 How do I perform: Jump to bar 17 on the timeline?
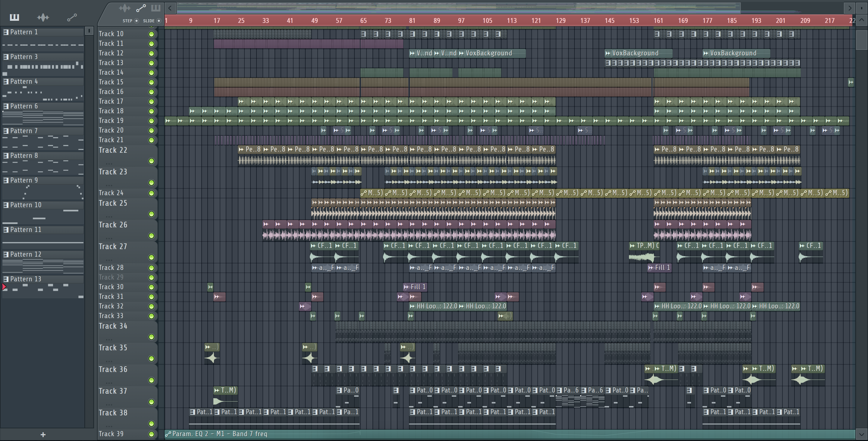(217, 20)
